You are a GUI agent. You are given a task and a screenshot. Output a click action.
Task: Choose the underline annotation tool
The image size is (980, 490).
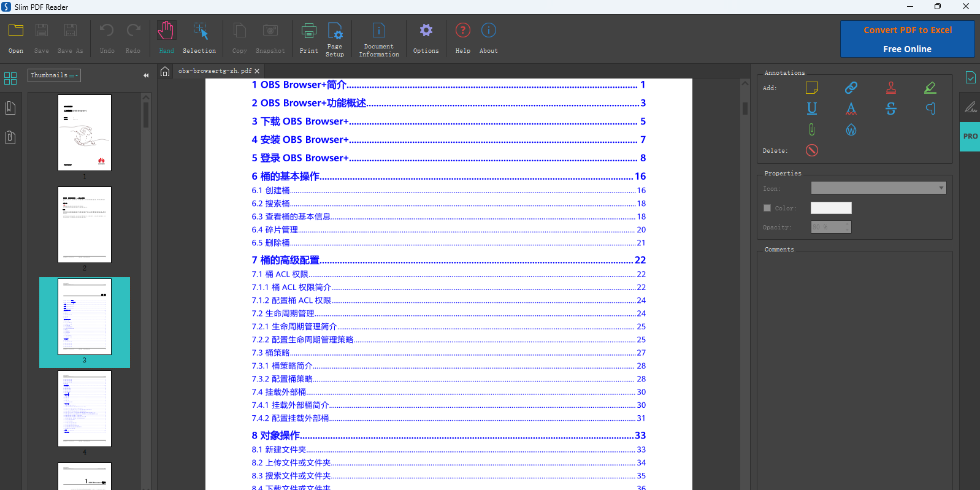click(x=811, y=109)
